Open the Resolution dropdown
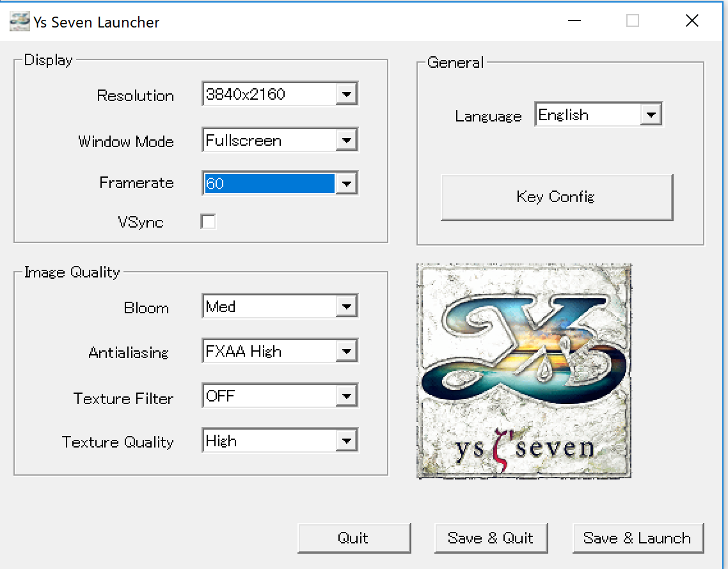Image resolution: width=728 pixels, height=569 pixels. pyautogui.click(x=280, y=94)
